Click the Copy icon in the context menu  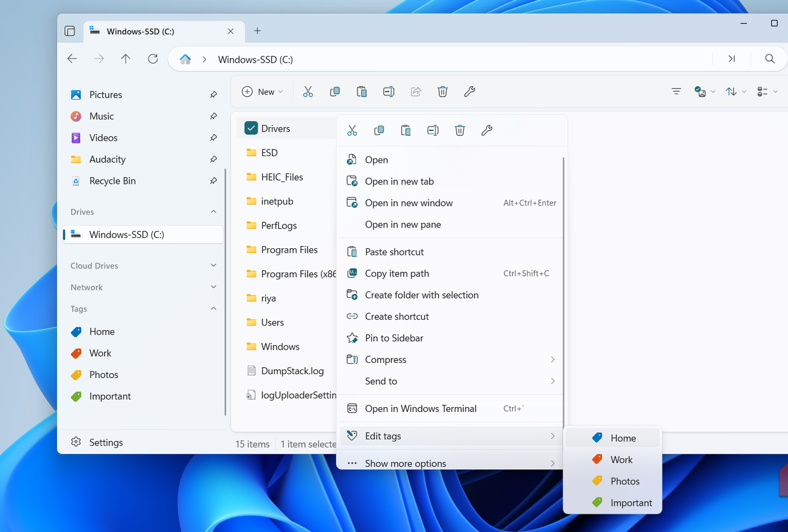coord(379,130)
